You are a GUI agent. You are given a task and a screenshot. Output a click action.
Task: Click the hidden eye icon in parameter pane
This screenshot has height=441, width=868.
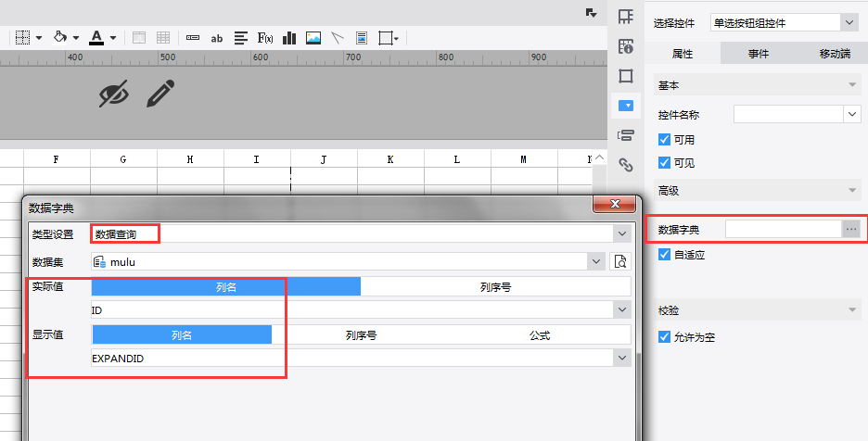tap(114, 94)
